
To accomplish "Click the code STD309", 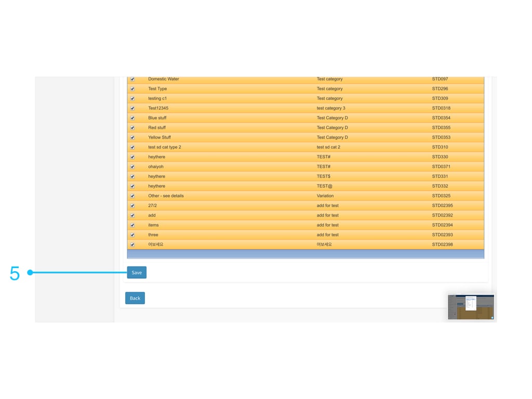I will point(440,98).
